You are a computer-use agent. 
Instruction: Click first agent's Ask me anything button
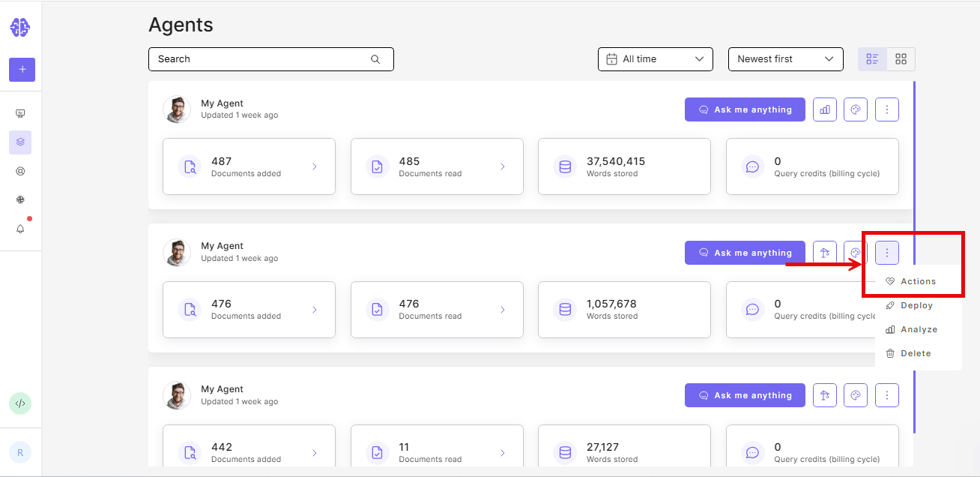(x=745, y=109)
